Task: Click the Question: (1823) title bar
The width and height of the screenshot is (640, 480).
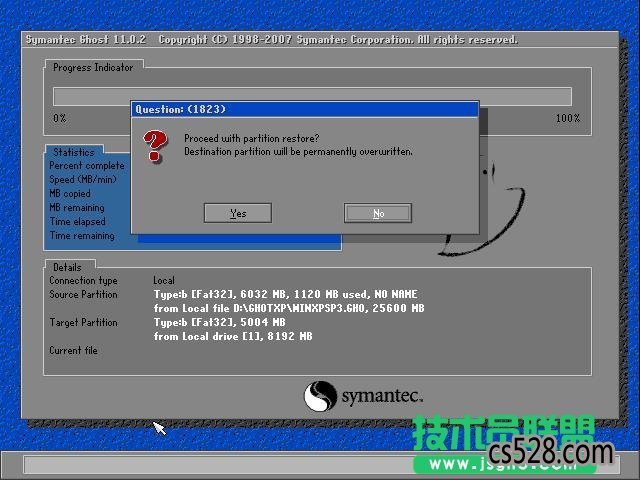Action: [x=304, y=109]
